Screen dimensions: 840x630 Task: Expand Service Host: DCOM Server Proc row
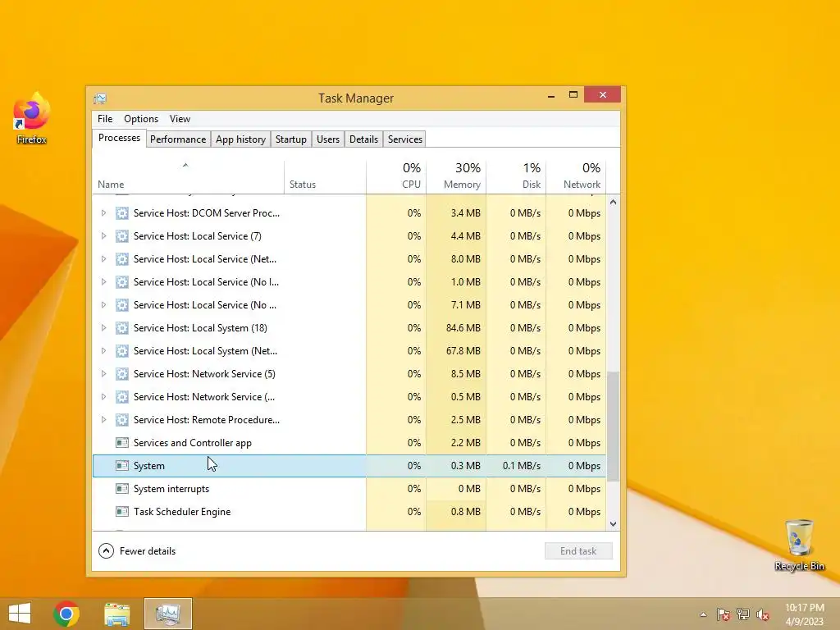click(x=103, y=213)
